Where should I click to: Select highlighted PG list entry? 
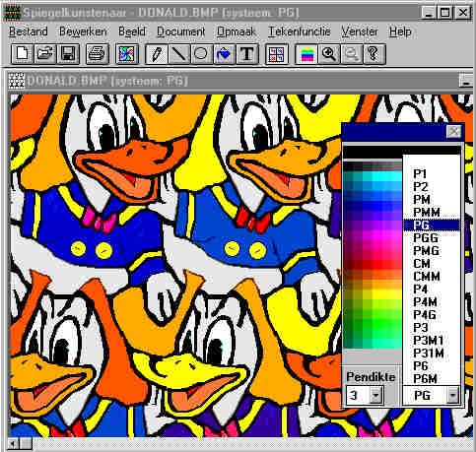point(431,225)
